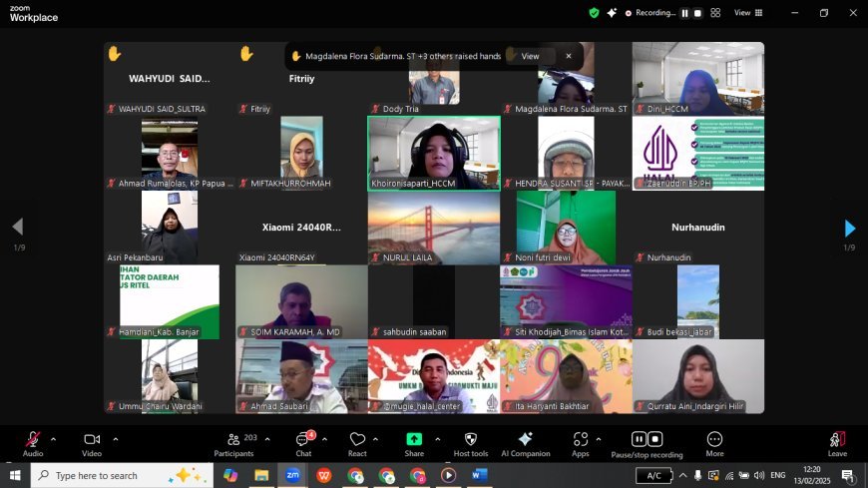Select Xiaomi 24040RN64Y participant tile
Viewport: 868px width, 488px height.
tap(301, 228)
